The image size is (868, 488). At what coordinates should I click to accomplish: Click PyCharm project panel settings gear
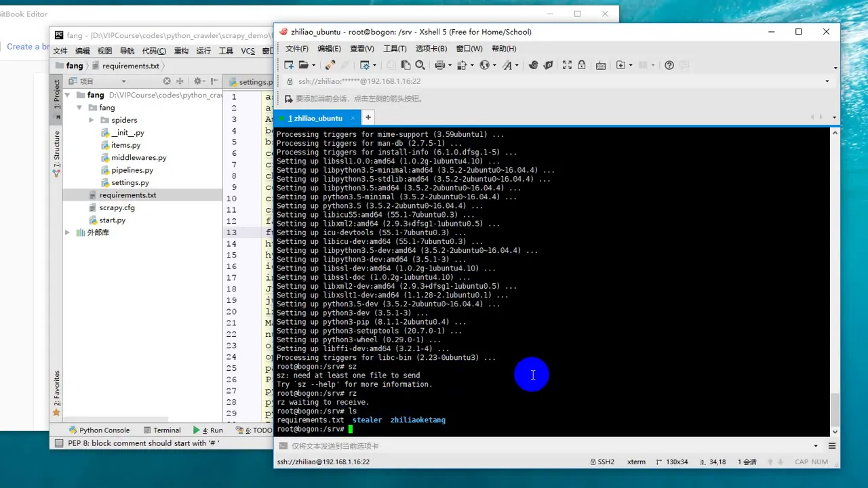pyautogui.click(x=197, y=81)
